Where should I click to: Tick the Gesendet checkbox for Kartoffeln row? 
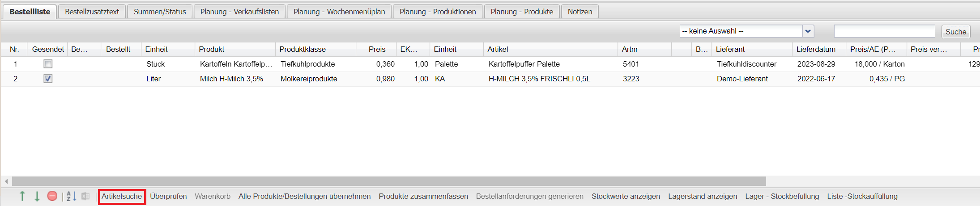click(48, 64)
